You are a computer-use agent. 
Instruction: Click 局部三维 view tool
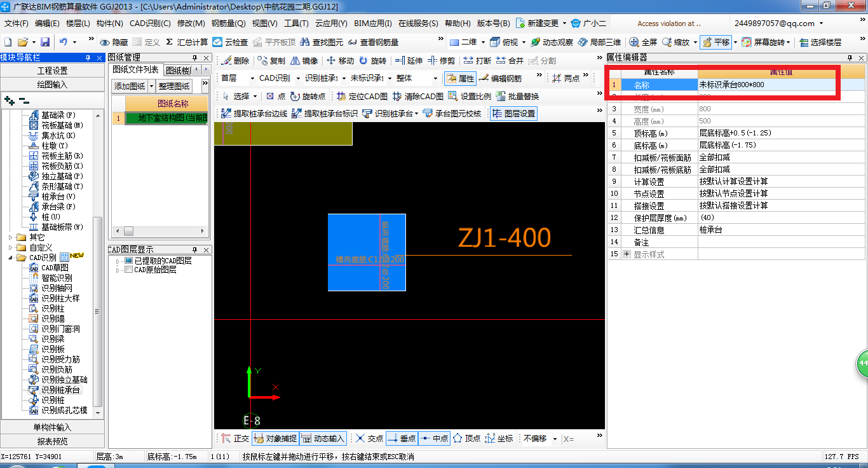tap(599, 42)
